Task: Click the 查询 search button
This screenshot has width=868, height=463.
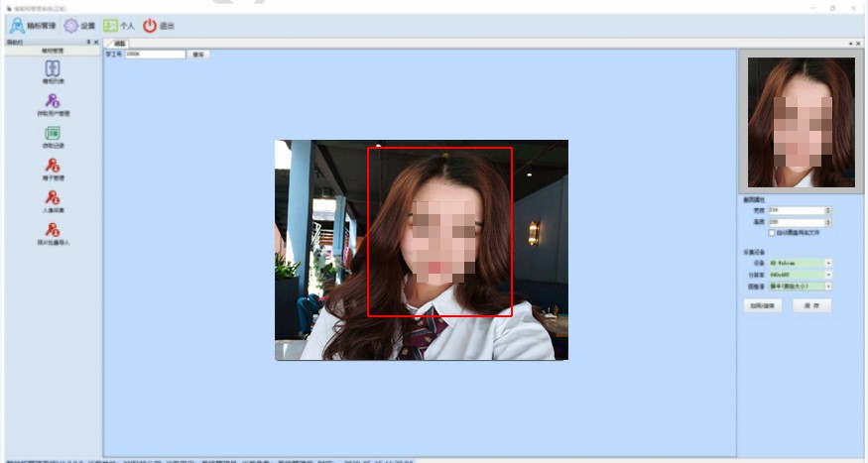Action: click(196, 55)
